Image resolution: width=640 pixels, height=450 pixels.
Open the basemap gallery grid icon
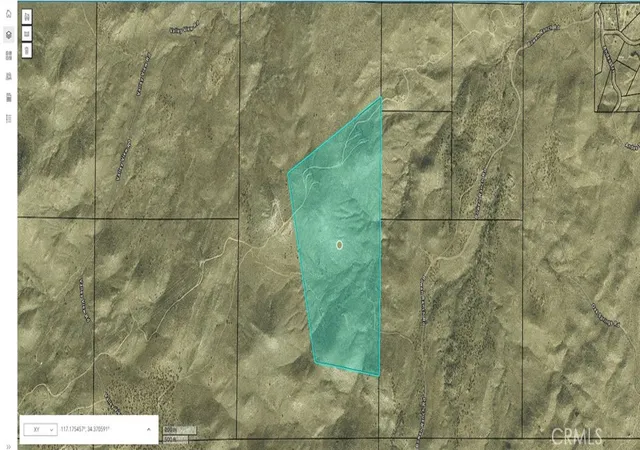[x=9, y=56]
